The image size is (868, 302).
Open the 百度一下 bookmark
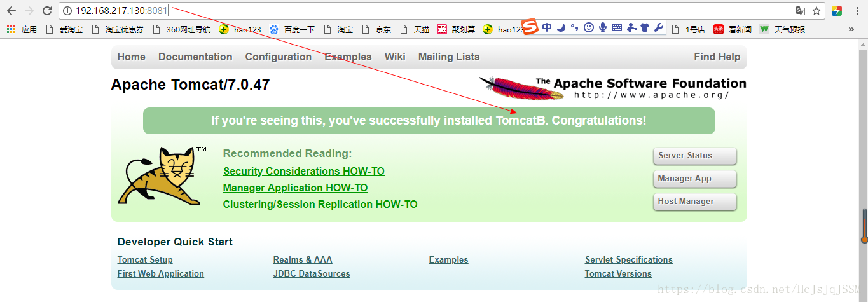click(x=293, y=29)
